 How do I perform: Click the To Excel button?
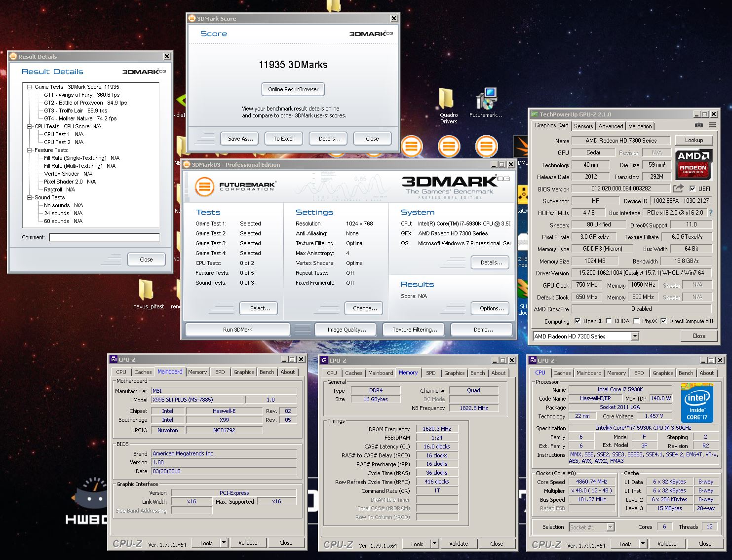click(x=283, y=139)
